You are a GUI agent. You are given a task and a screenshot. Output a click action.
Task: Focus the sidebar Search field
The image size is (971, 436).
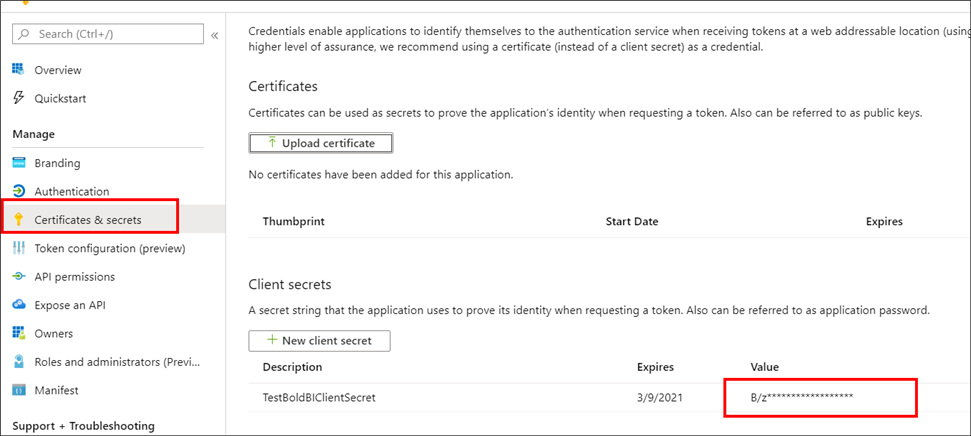[110, 34]
